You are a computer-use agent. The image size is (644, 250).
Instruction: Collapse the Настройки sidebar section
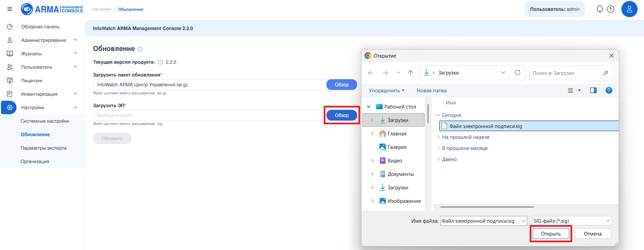76,107
